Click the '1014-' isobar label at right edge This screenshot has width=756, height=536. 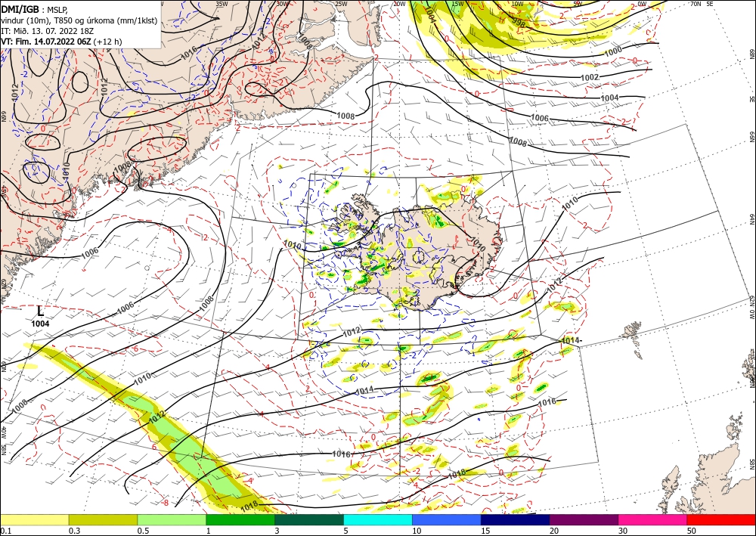572,341
